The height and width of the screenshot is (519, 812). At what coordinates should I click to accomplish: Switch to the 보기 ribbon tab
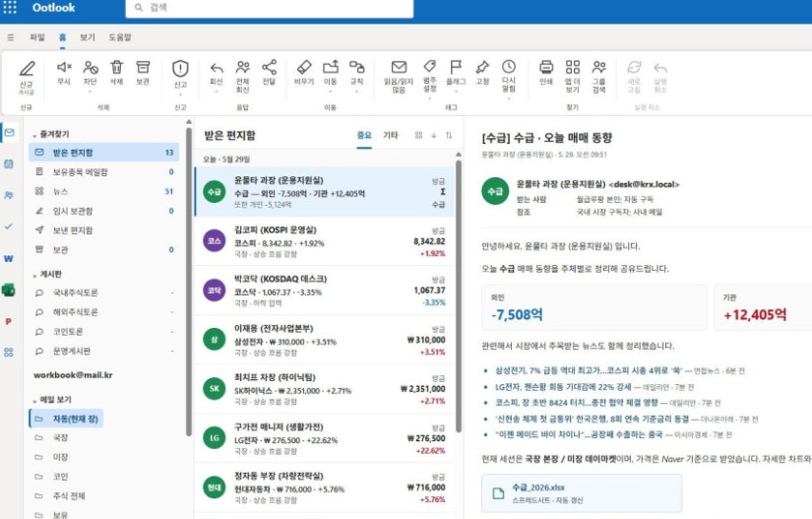87,37
